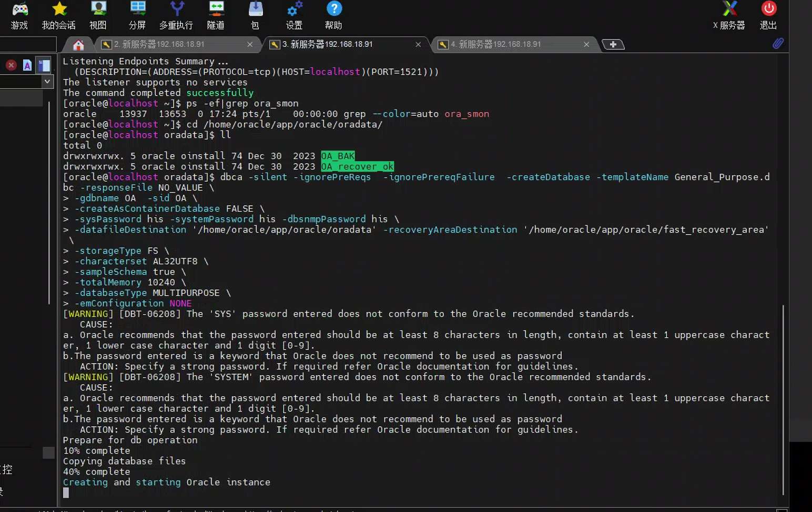Click the '10% complete' line in terminal

[x=97, y=451]
